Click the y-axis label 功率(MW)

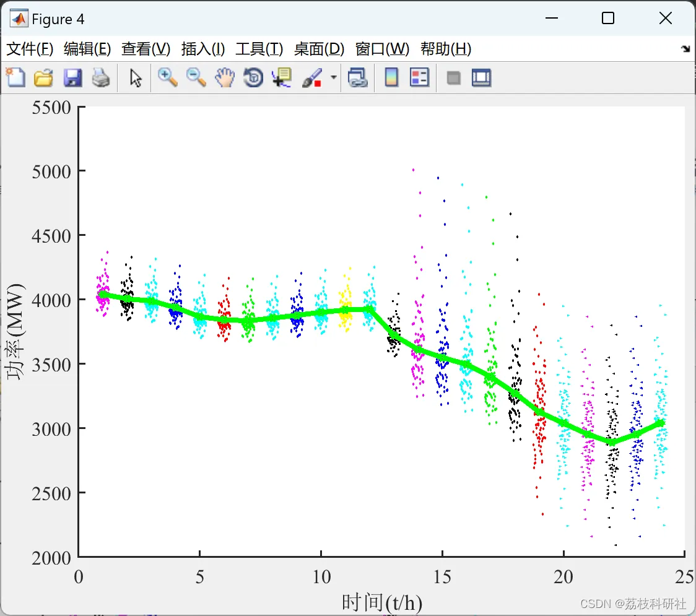point(15,332)
